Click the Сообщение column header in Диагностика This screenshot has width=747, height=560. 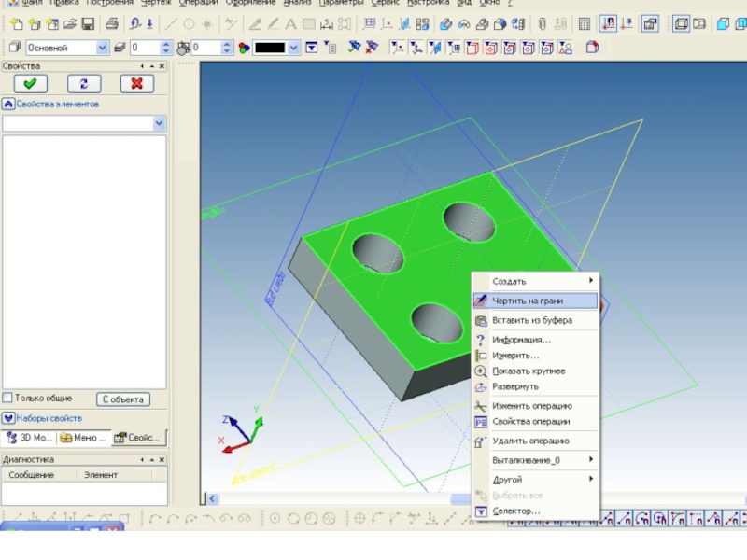point(31,475)
